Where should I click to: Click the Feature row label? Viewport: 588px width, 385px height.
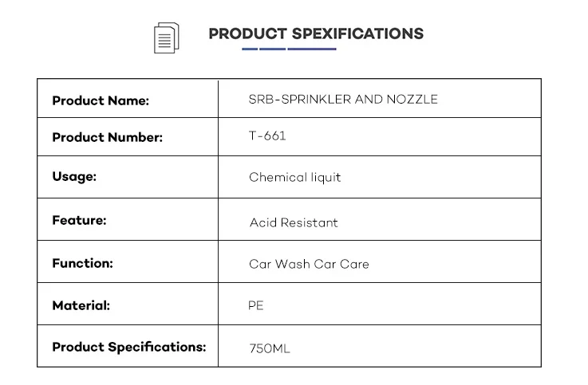79,220
